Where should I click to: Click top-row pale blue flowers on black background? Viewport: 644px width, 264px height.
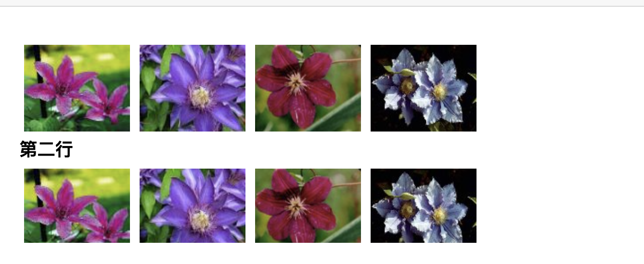[x=424, y=88]
